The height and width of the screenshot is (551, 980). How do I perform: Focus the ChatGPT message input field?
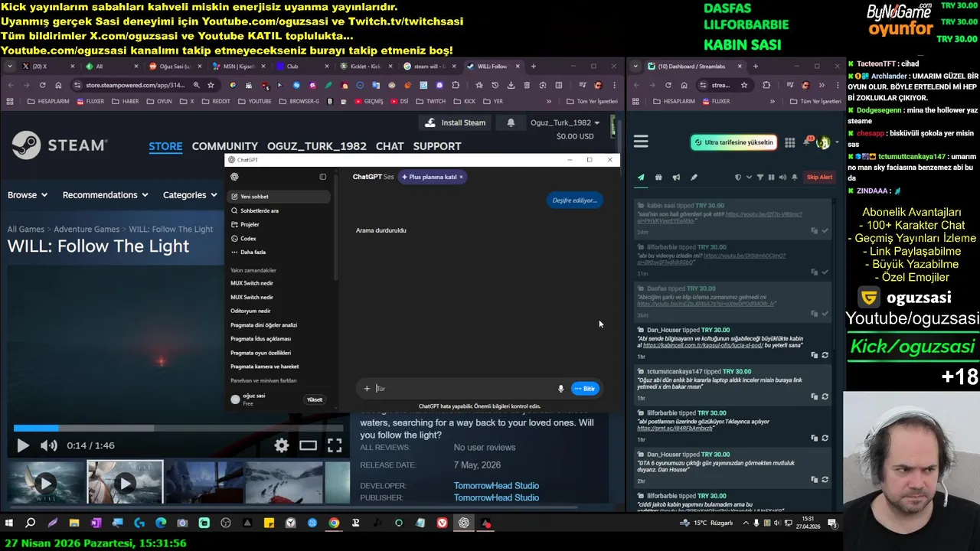(465, 389)
